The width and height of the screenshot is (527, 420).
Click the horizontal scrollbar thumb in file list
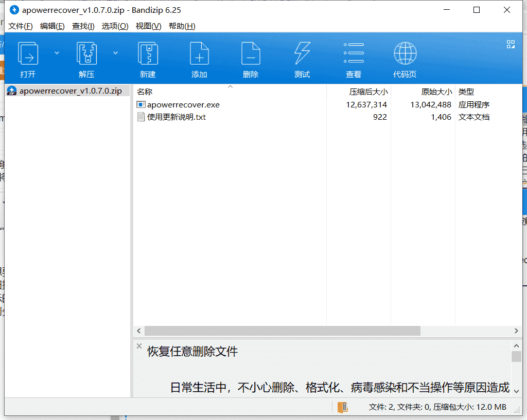pos(283,331)
